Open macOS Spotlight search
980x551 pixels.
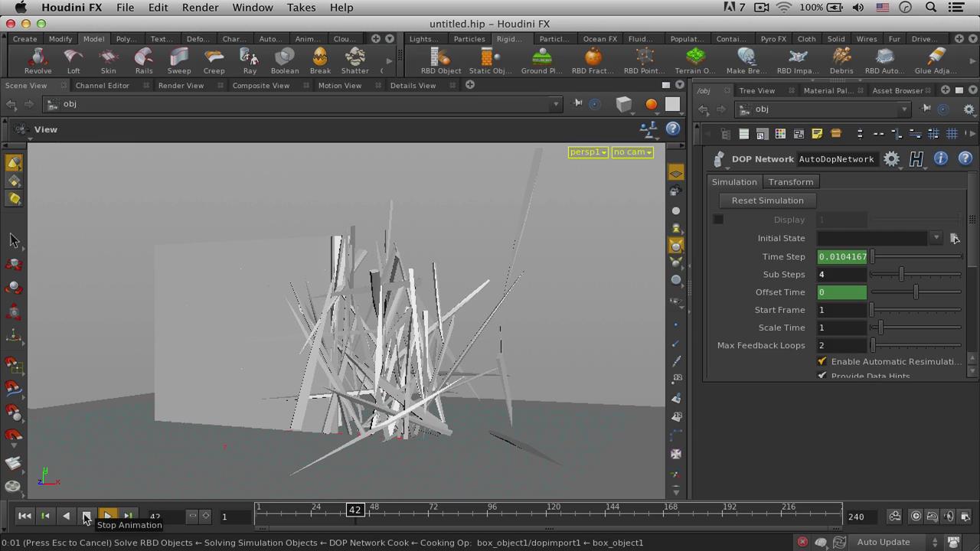931,8
